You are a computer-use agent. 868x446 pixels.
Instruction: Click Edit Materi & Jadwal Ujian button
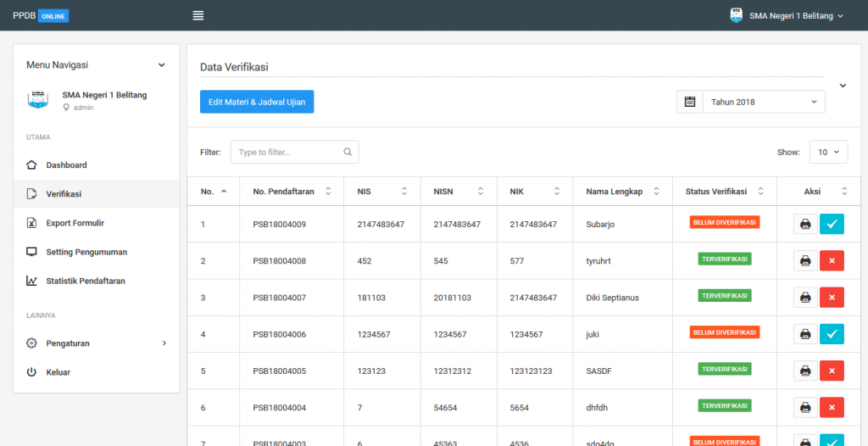pos(257,102)
